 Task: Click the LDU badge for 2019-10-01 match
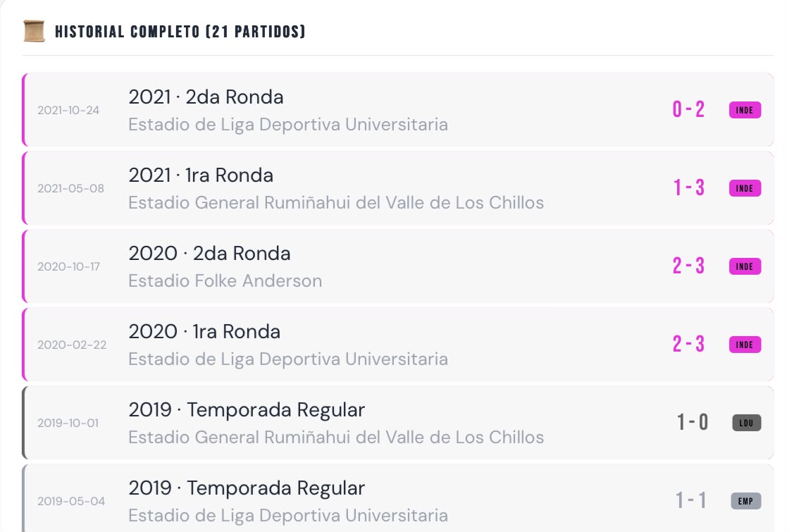point(746,423)
